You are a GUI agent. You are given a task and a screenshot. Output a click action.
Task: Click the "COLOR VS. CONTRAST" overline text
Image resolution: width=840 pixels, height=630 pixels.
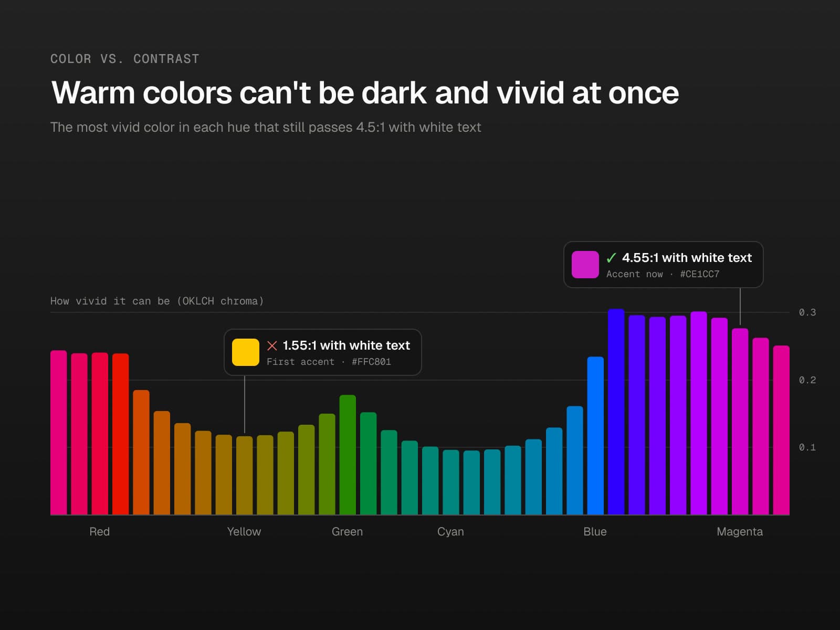[x=125, y=59]
